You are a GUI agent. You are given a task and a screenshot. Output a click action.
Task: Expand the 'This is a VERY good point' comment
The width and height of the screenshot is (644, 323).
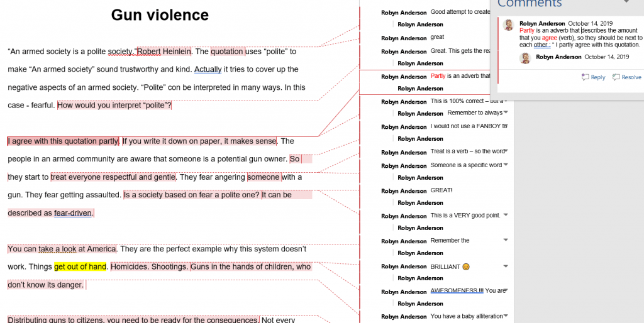click(506, 215)
